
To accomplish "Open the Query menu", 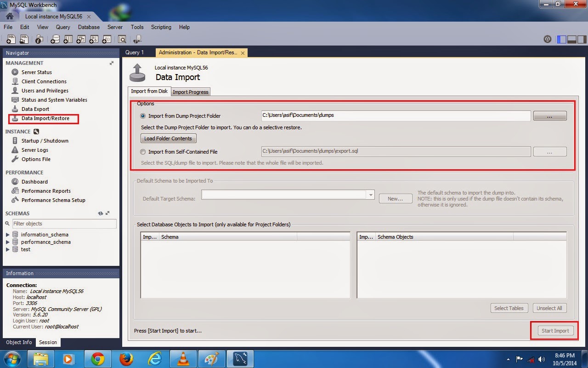I will click(63, 27).
